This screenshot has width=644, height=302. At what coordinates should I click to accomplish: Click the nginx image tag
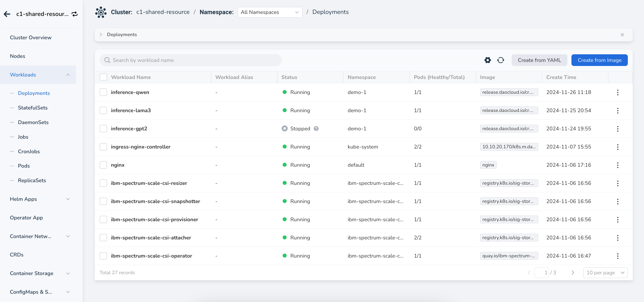[488, 165]
